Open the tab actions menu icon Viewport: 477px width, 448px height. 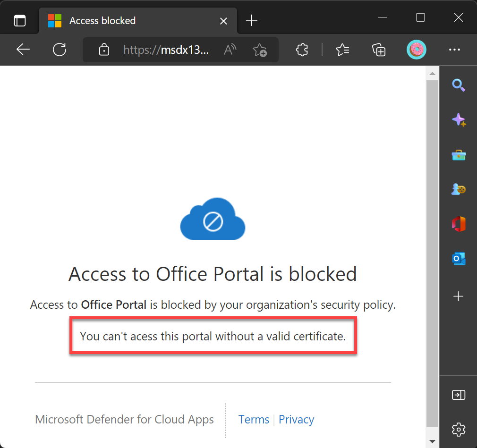pos(20,21)
